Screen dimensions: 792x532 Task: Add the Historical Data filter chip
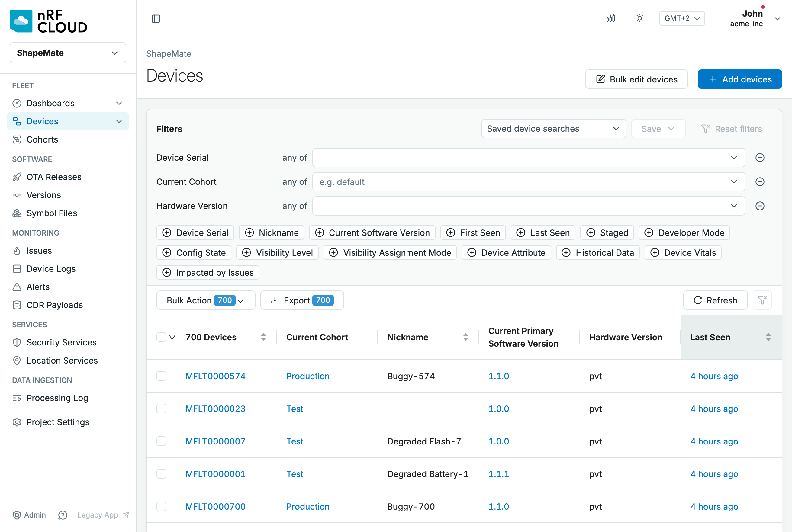598,253
